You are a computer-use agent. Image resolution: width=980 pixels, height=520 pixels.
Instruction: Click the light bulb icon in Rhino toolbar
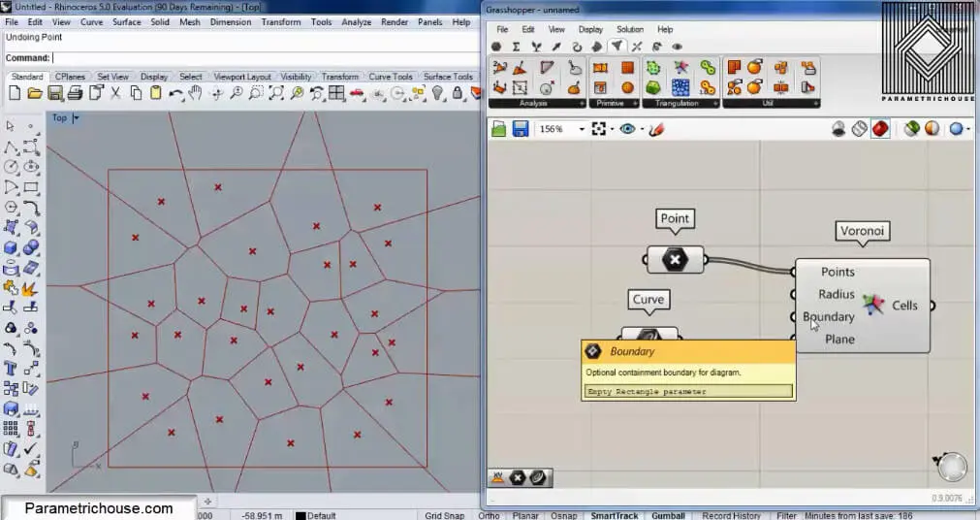pyautogui.click(x=437, y=93)
